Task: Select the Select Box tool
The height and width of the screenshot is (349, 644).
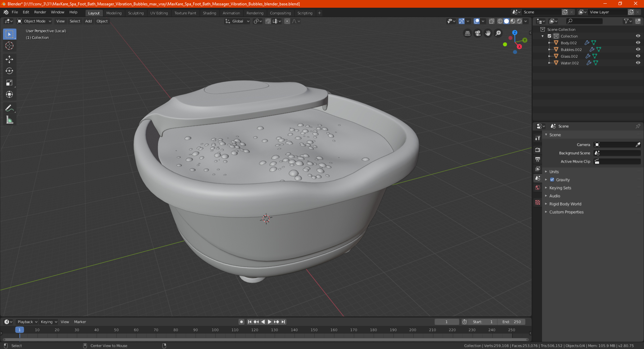Action: coord(9,34)
